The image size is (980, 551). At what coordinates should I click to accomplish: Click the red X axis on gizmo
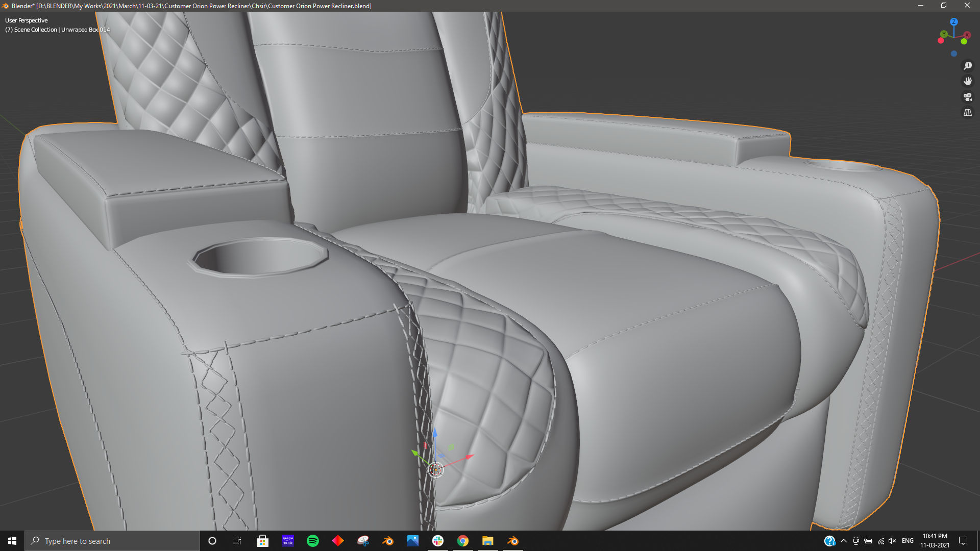coord(967,35)
